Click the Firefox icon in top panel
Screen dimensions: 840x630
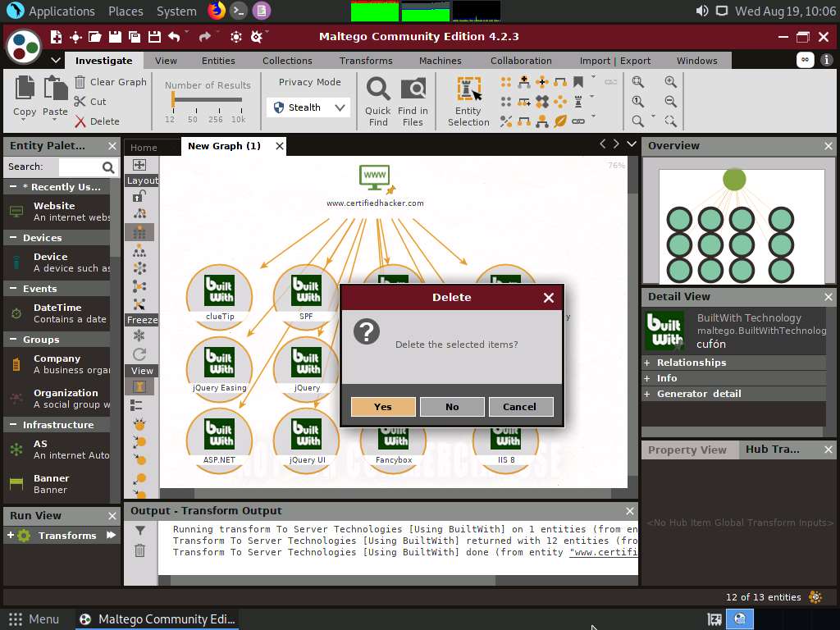point(217,11)
